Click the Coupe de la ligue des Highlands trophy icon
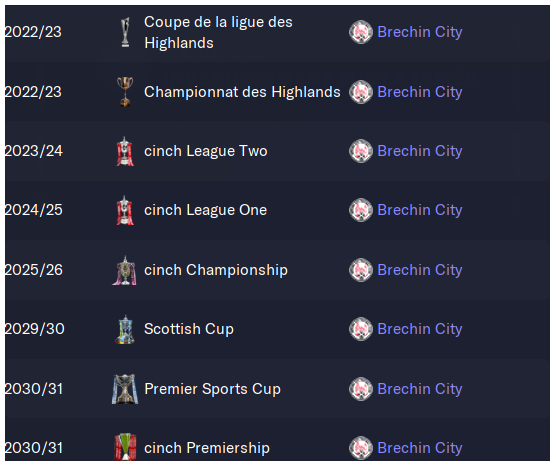Viewport: 556px width, 467px height. click(x=125, y=32)
